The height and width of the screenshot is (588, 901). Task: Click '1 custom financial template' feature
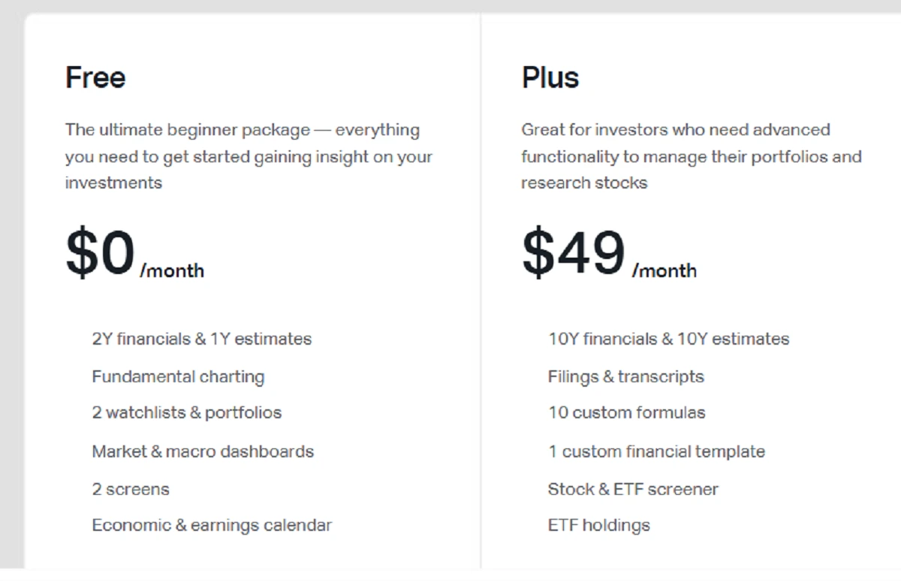pyautogui.click(x=656, y=451)
